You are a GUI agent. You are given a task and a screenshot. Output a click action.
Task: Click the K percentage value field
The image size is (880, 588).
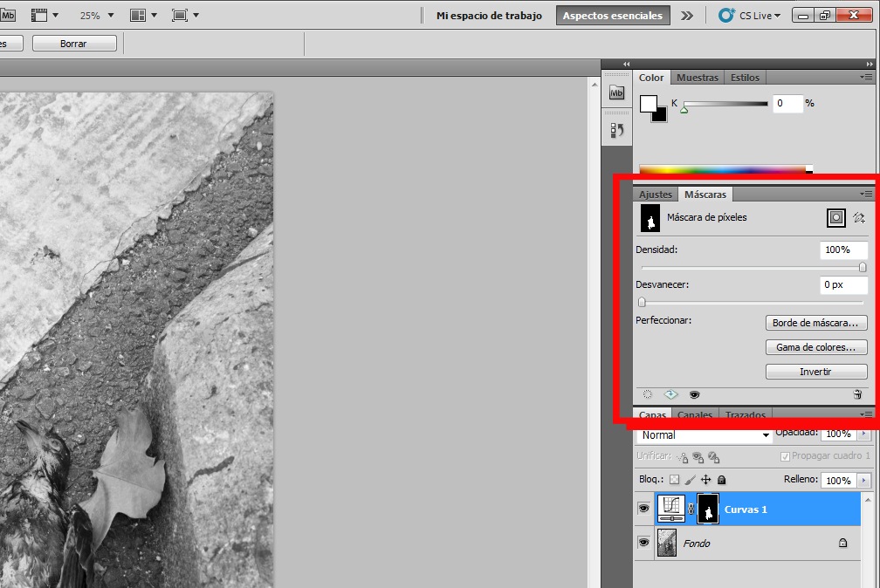[x=787, y=103]
